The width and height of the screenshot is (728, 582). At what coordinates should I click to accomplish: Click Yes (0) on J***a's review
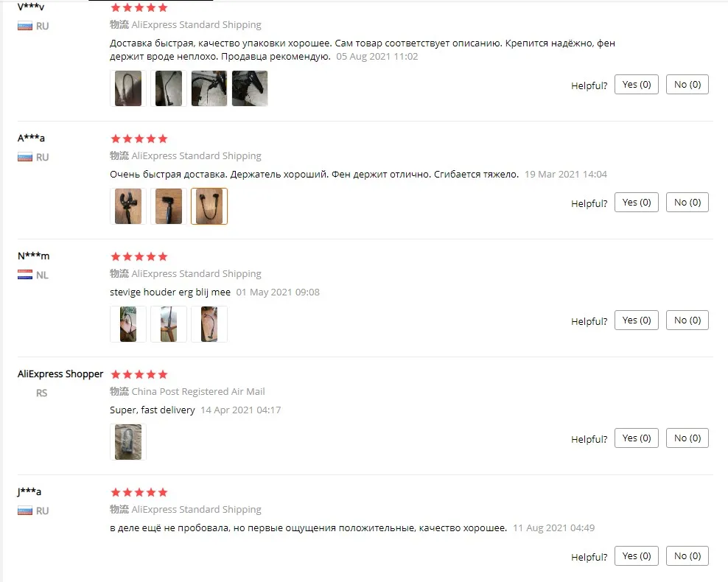636,556
